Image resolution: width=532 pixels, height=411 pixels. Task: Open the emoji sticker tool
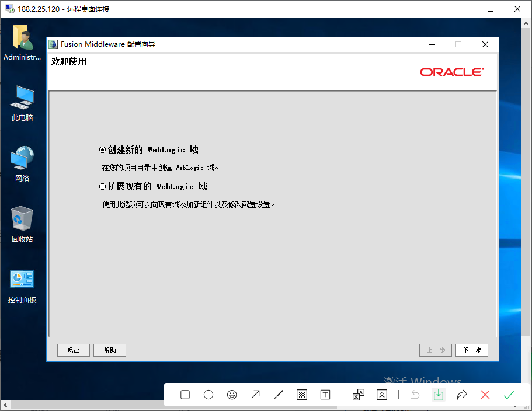[232, 395]
